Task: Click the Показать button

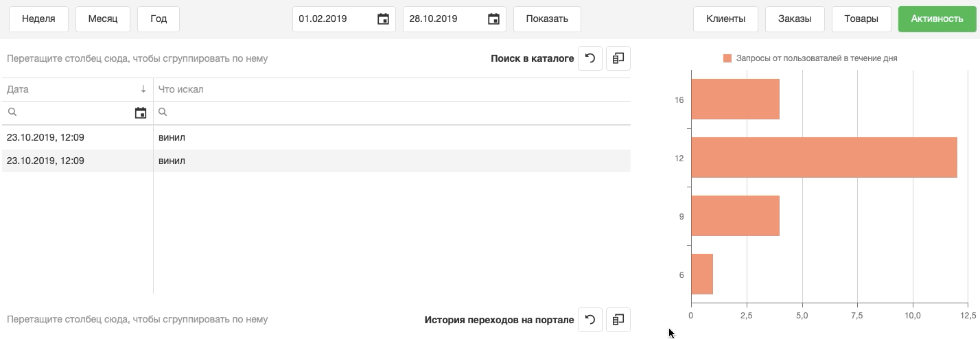Action: [547, 19]
